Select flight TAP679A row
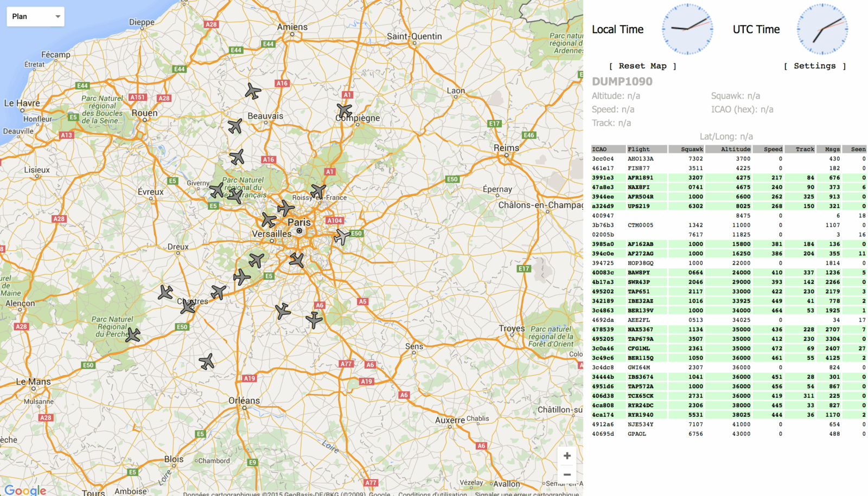 (x=729, y=339)
